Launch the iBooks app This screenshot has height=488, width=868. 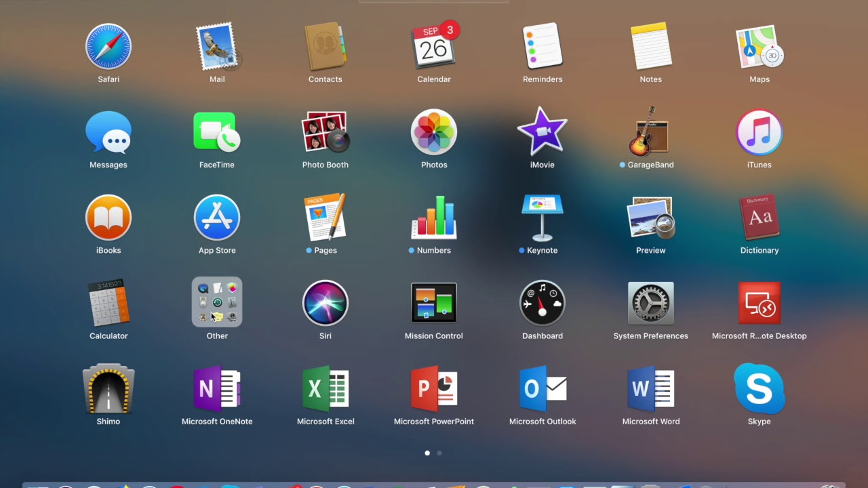pyautogui.click(x=108, y=218)
